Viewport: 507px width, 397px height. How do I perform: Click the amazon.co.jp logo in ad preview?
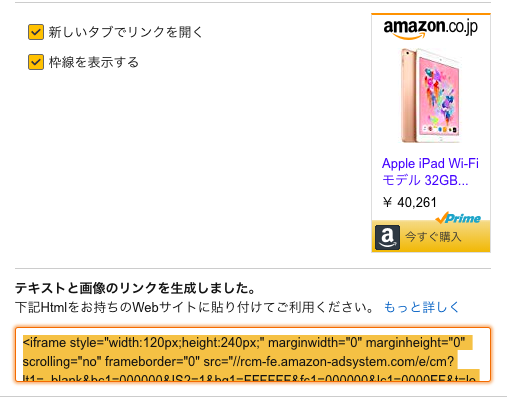pos(430,29)
